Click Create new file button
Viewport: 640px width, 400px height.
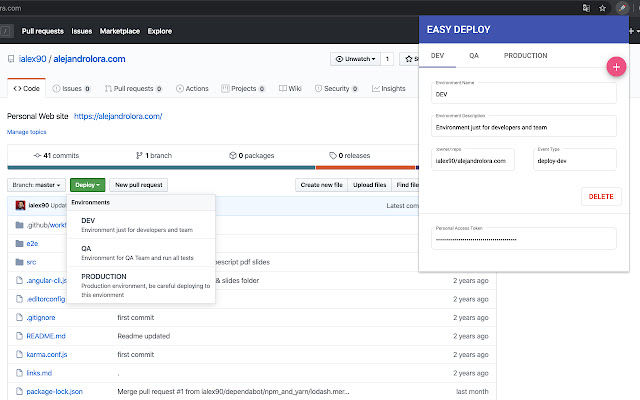321,185
